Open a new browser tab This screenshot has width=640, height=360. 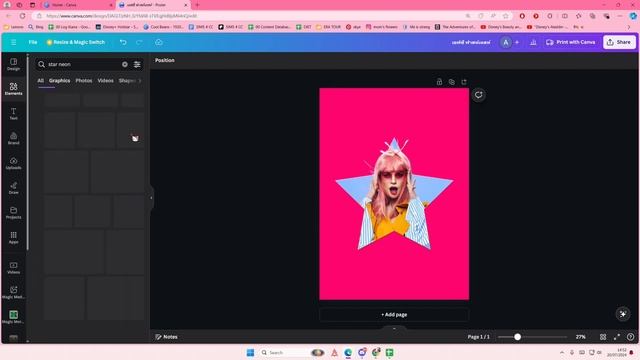pyautogui.click(x=197, y=5)
